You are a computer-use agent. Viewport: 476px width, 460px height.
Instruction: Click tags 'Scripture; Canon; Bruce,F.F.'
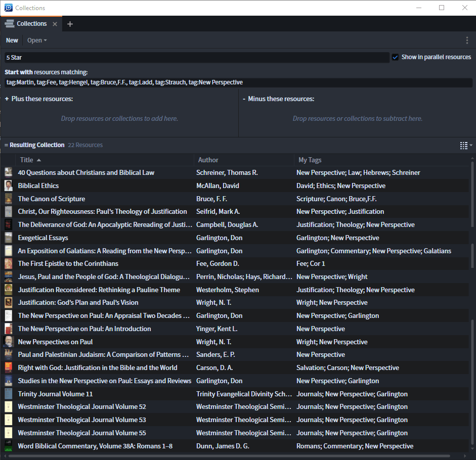pyautogui.click(x=336, y=199)
